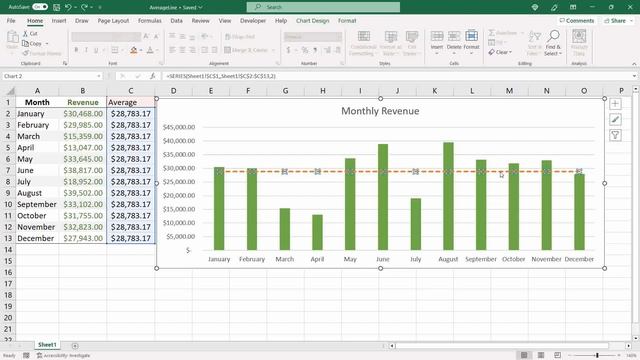Open the Data ribbon tab
The height and width of the screenshot is (360, 640).
click(176, 20)
